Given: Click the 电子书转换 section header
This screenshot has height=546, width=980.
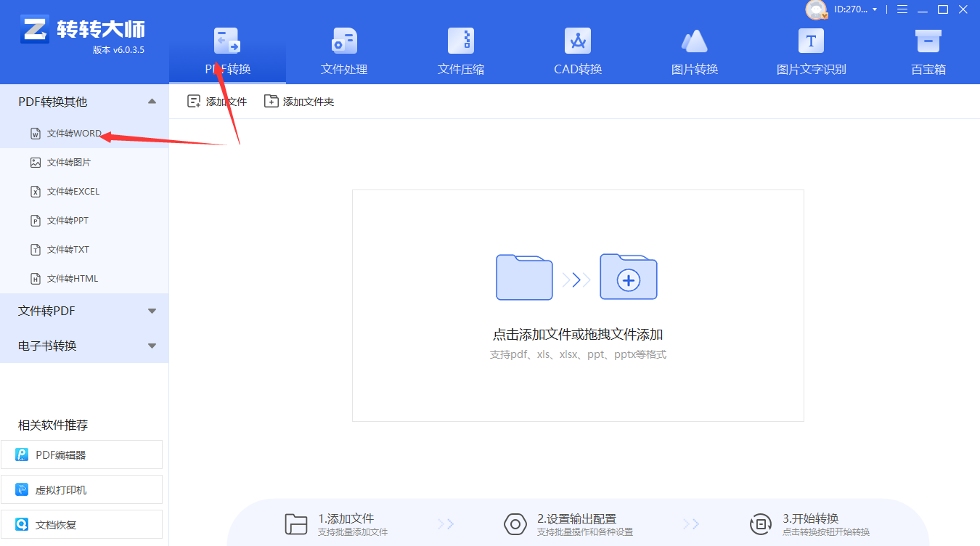Looking at the screenshot, I should point(84,346).
